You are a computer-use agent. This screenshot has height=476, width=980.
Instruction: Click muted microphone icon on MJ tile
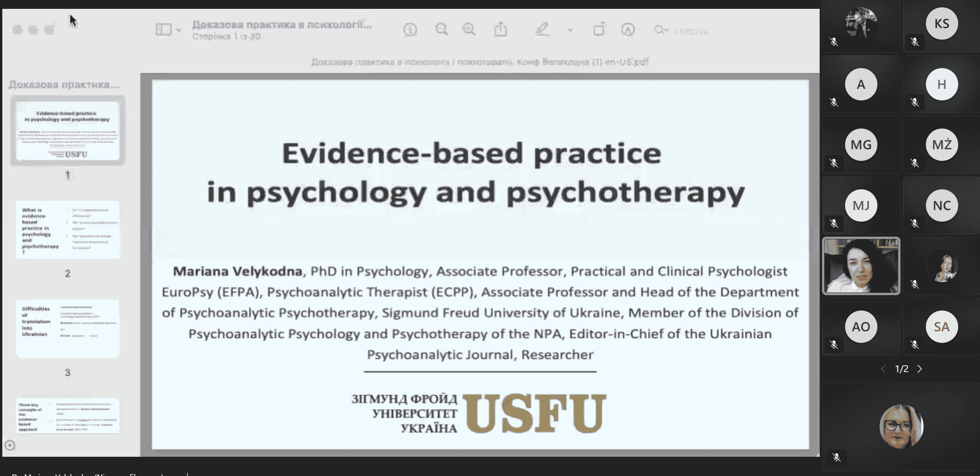pos(834,224)
